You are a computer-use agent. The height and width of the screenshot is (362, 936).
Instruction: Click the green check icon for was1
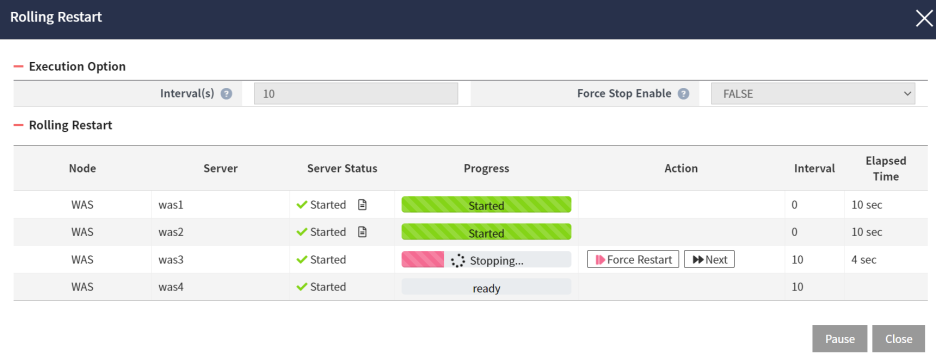[x=302, y=205]
